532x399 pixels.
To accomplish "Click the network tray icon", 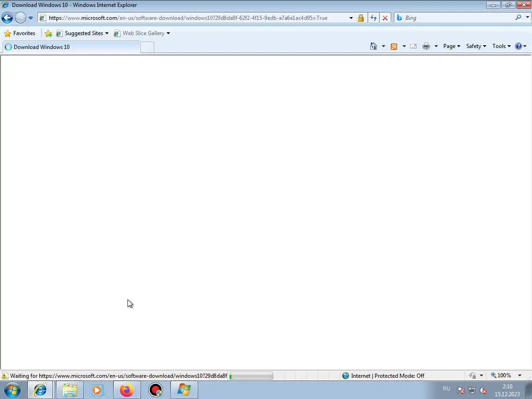I will [472, 391].
